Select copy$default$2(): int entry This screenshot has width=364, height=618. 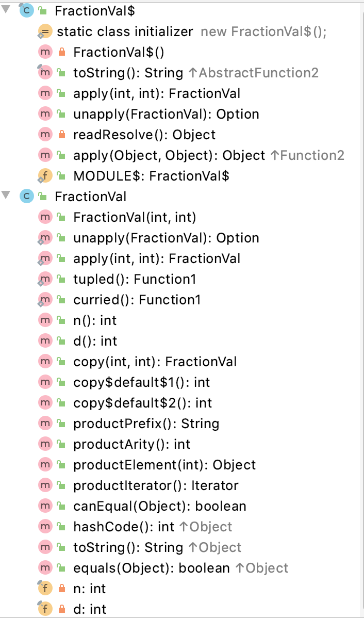(143, 403)
